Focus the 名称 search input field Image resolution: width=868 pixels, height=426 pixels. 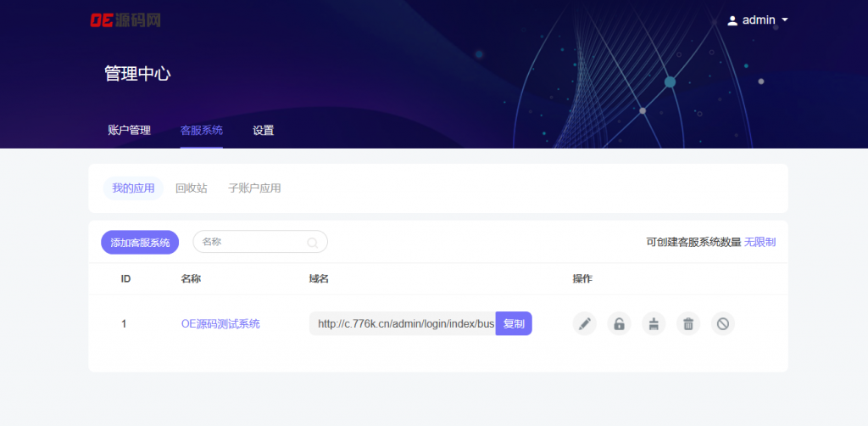click(260, 242)
